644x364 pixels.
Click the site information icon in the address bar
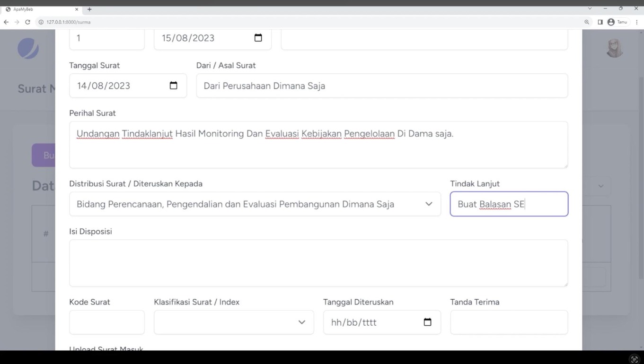(41, 22)
